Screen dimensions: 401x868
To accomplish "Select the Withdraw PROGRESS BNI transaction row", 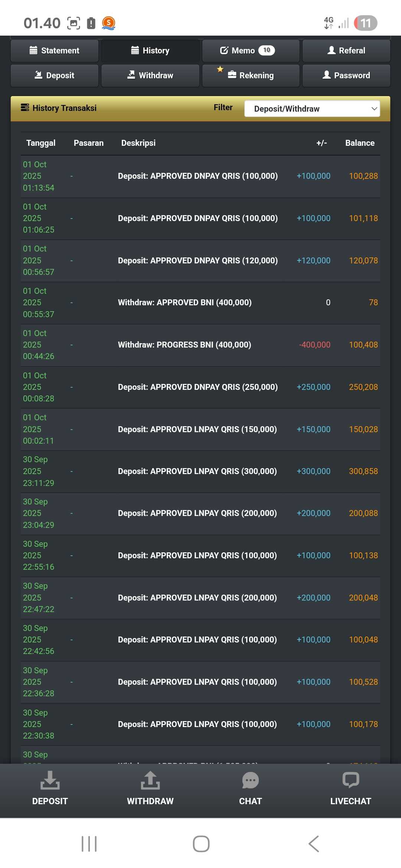I will pyautogui.click(x=200, y=345).
